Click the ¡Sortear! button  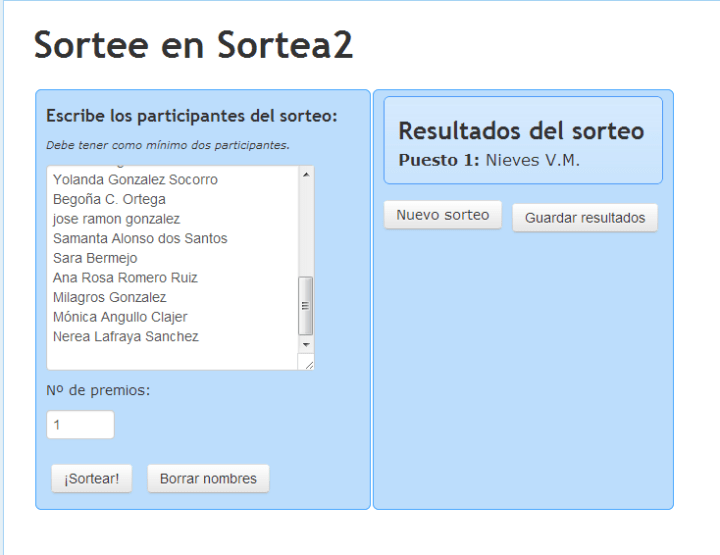[92, 478]
